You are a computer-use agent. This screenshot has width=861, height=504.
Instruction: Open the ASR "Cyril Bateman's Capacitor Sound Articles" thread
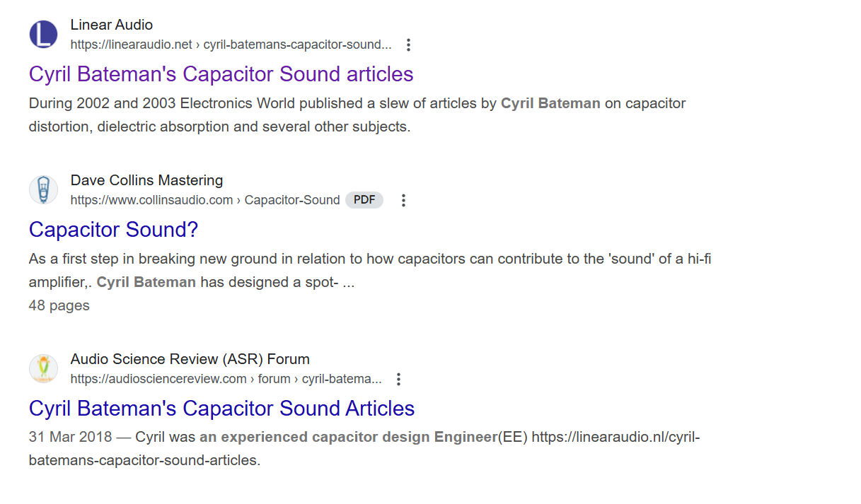coord(221,409)
